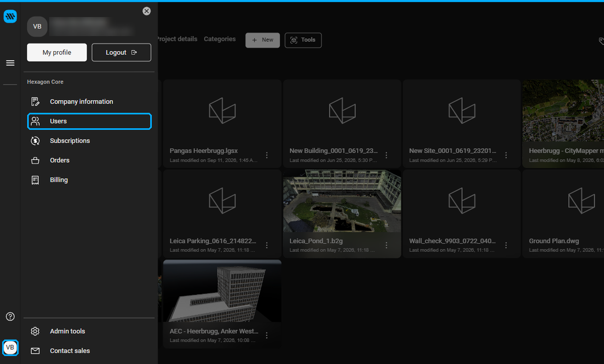604x364 pixels.
Task: Open options menu for Wall_check_9903 card
Action: [x=506, y=245]
